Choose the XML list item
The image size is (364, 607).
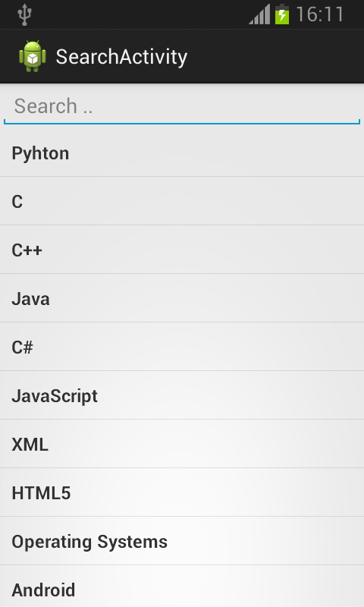point(182,444)
